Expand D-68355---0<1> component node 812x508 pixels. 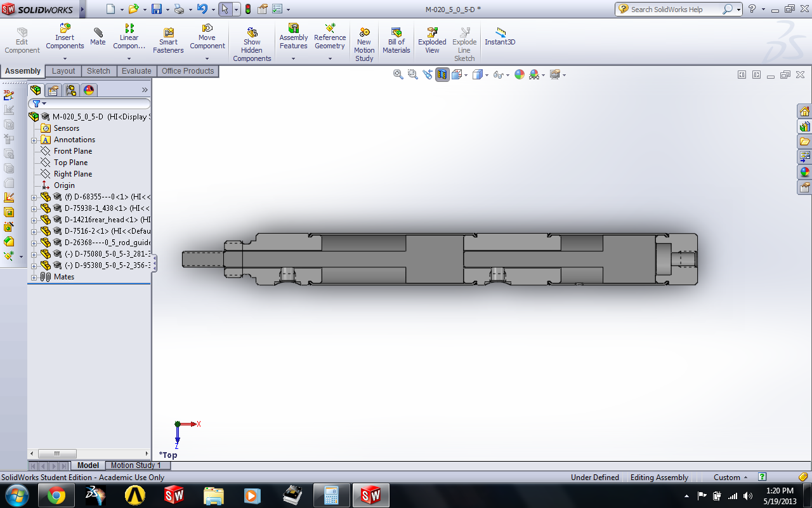pos(34,197)
